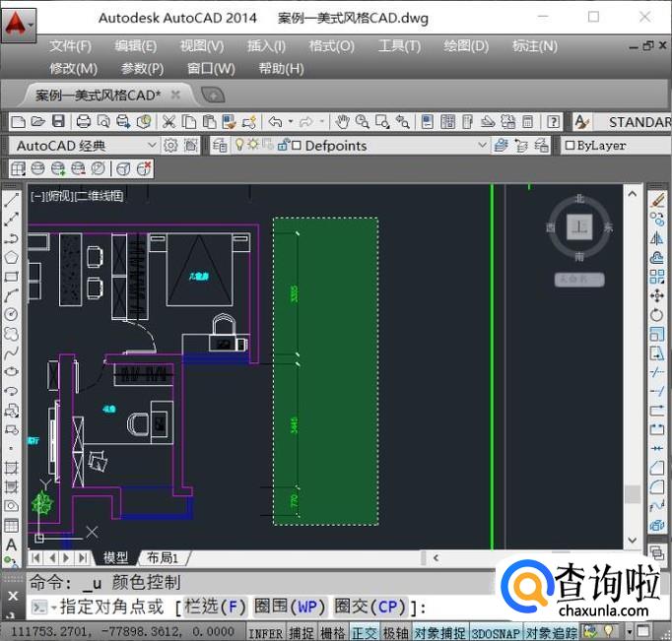Choose the 圈围(WP) command option
This screenshot has width=672, height=641.
[x=290, y=607]
